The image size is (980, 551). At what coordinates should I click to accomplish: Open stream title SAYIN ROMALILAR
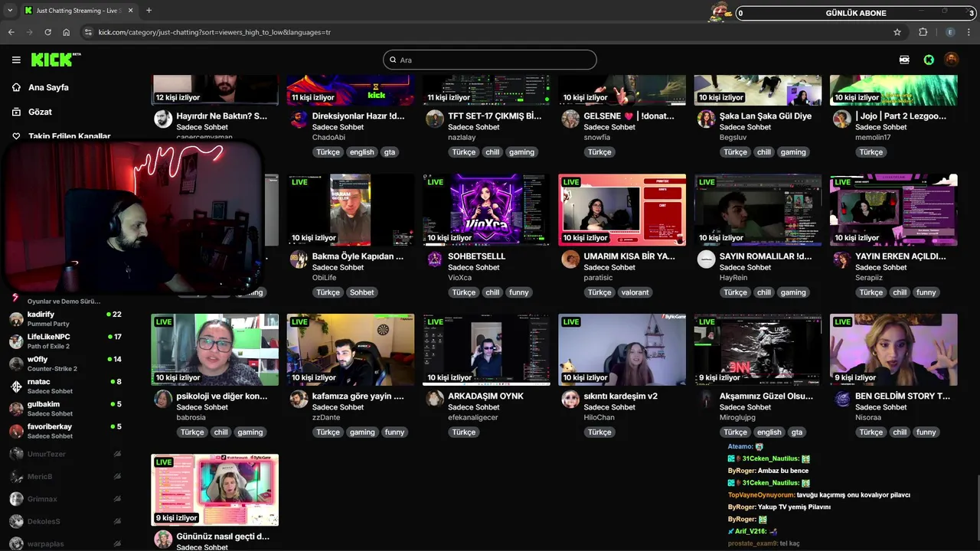point(766,256)
